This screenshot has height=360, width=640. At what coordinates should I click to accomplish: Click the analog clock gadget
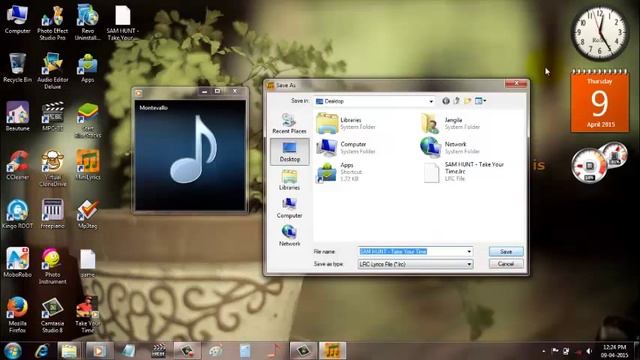(600, 33)
